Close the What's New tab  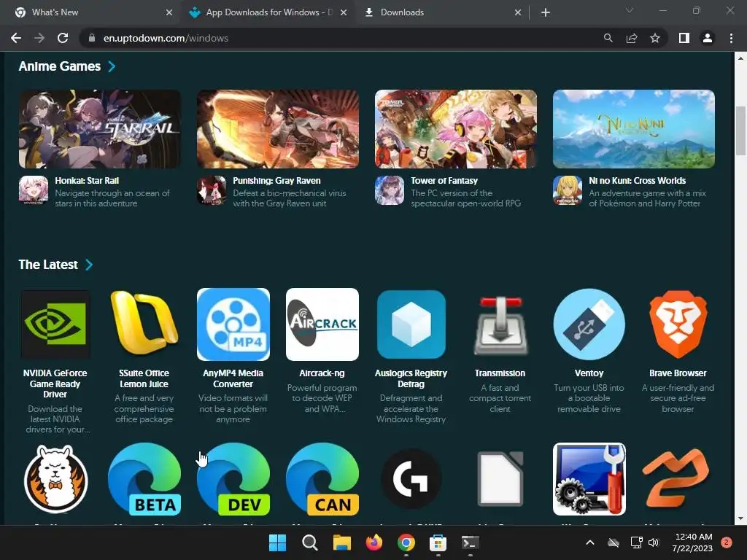pyautogui.click(x=169, y=12)
